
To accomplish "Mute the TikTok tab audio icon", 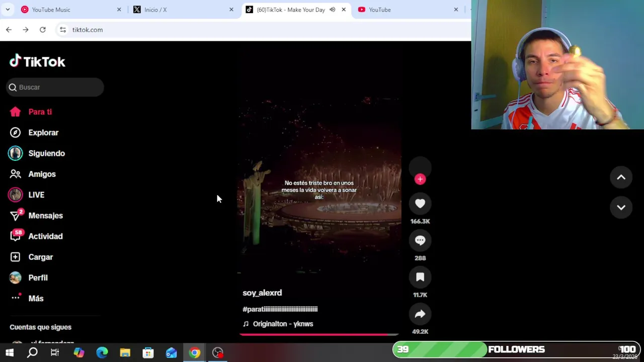I will pos(333,10).
